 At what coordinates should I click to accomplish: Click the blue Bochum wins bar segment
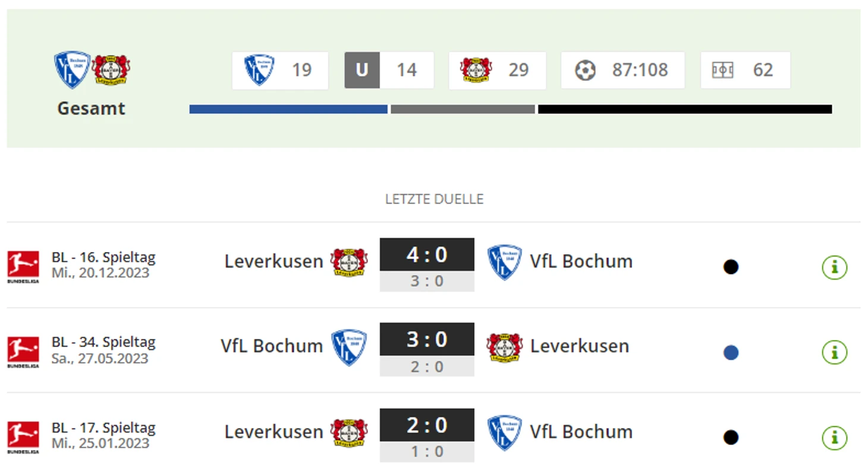288,109
